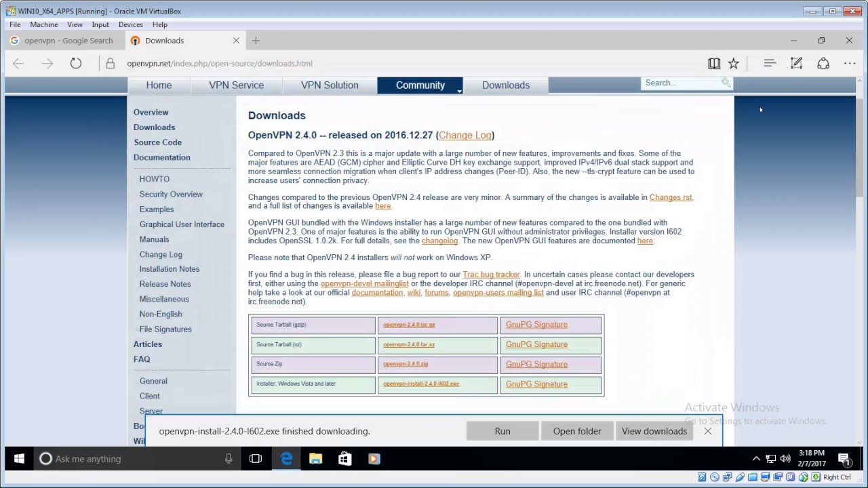
Task: Open VirtualBox Machine menu
Action: [x=44, y=24]
